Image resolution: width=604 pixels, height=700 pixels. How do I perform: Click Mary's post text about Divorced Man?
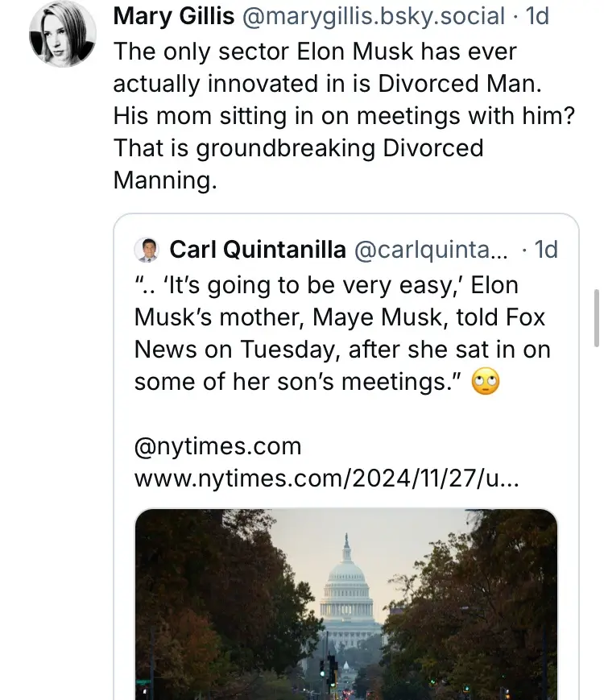click(344, 116)
